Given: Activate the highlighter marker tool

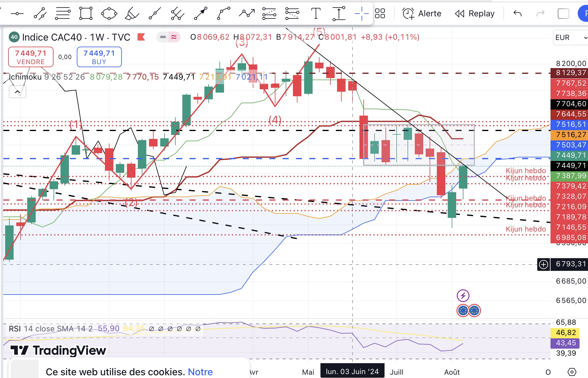Looking at the screenshot, I should tap(132, 14).
